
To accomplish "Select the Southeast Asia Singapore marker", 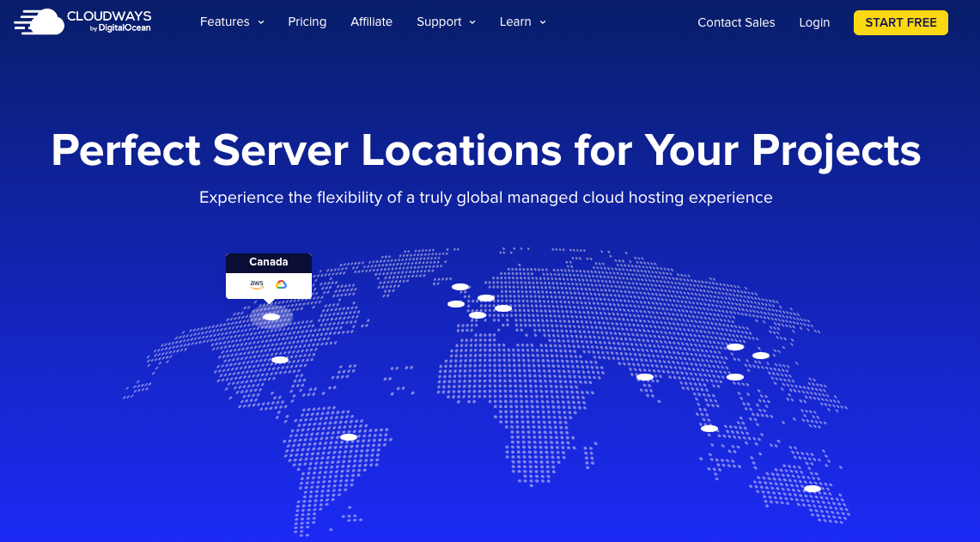I will 709,429.
